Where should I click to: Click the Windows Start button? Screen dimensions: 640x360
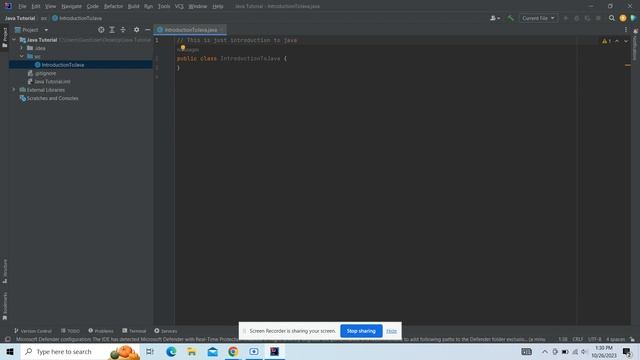pyautogui.click(x=10, y=351)
